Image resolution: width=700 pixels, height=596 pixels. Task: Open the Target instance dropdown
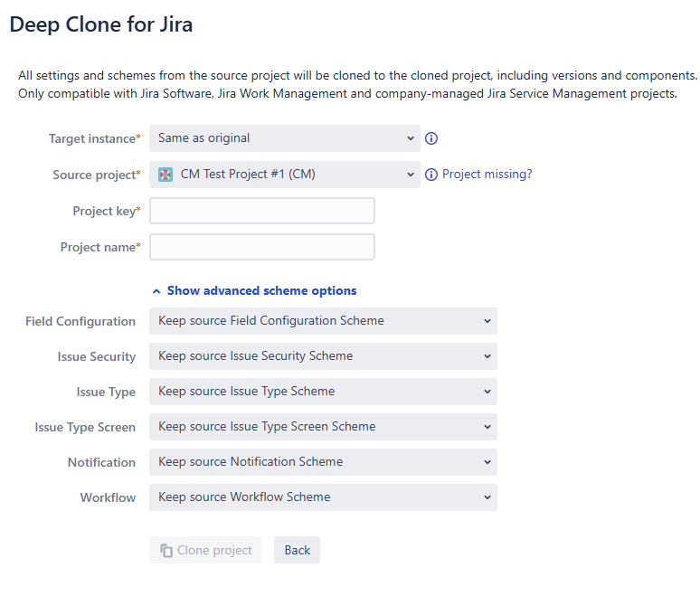tap(284, 138)
